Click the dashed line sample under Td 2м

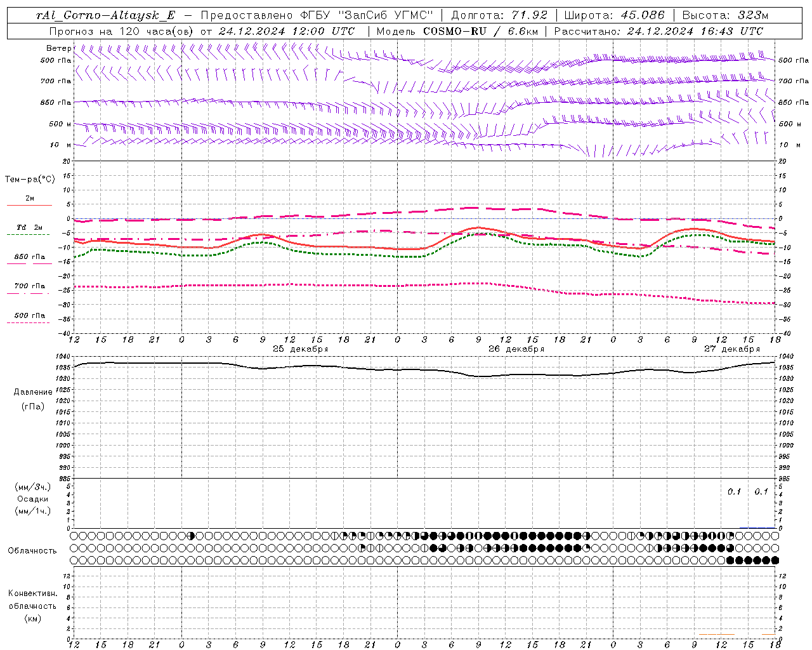(28, 235)
